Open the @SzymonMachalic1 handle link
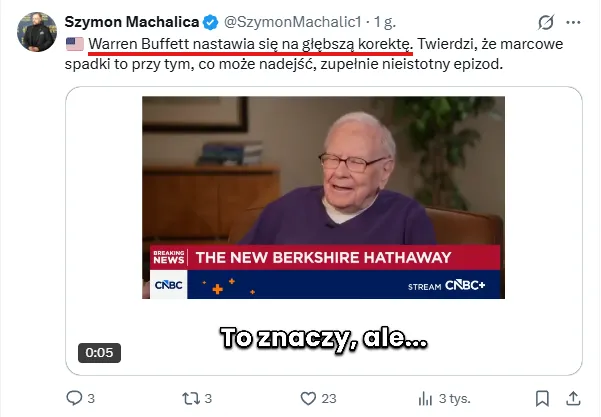This screenshot has height=417, width=601. (292, 22)
